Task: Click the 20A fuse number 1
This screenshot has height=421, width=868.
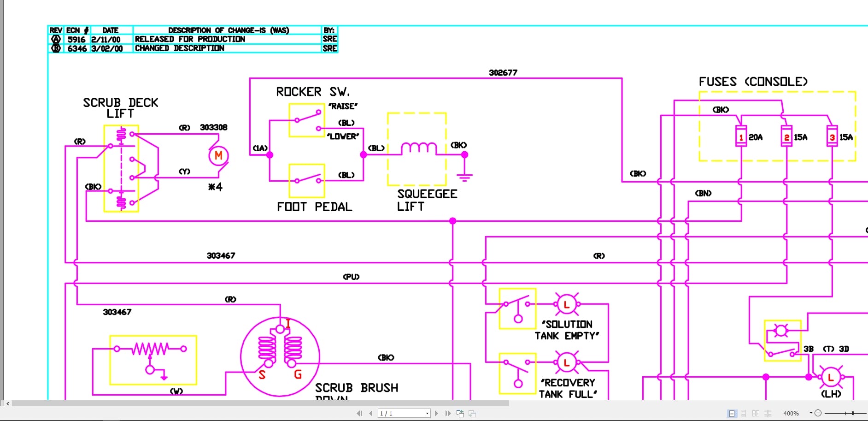Action: click(741, 137)
